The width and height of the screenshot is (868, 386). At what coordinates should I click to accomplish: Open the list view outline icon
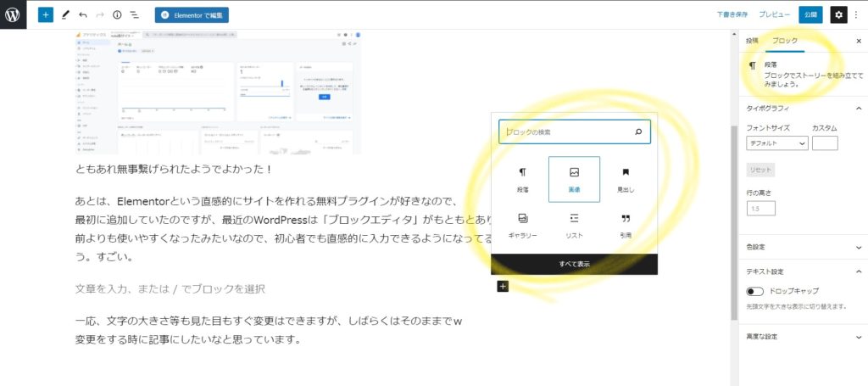coord(134,14)
